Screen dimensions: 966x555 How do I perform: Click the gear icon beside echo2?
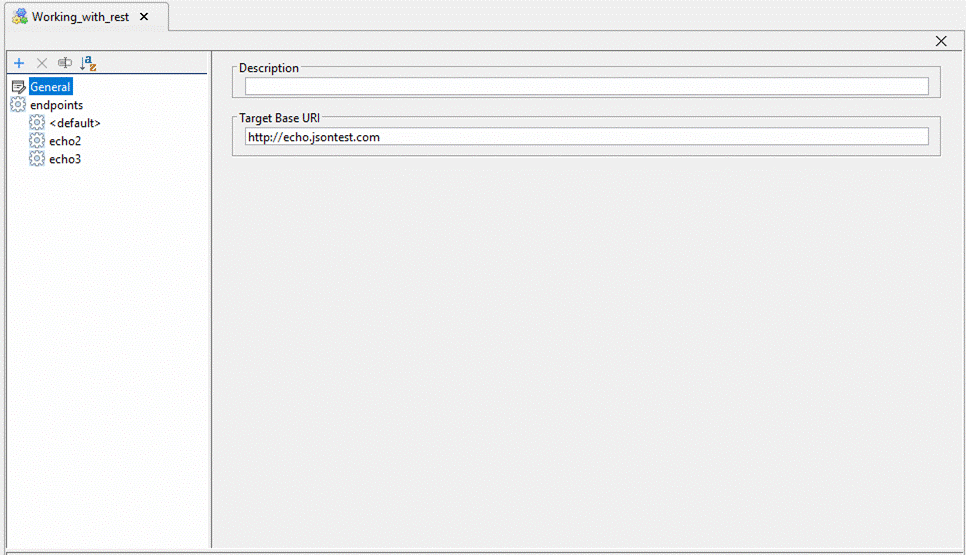click(37, 140)
